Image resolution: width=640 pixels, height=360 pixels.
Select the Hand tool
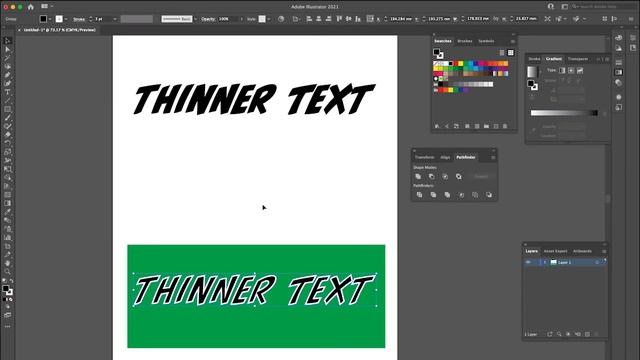(x=7, y=263)
